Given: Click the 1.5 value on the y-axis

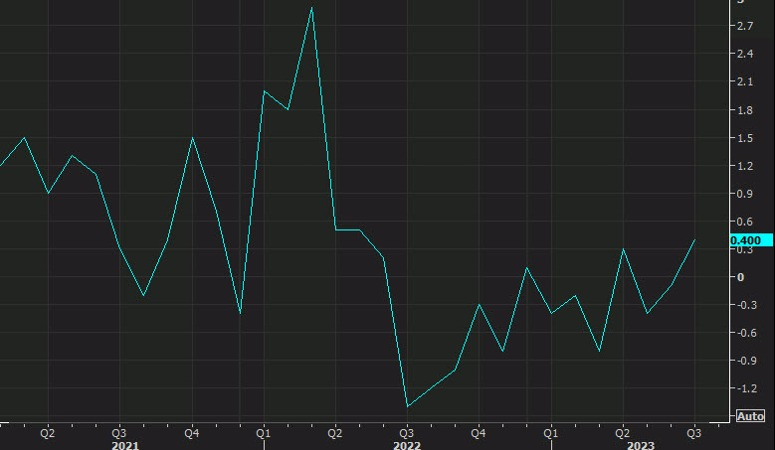Looking at the screenshot, I should pos(744,138).
